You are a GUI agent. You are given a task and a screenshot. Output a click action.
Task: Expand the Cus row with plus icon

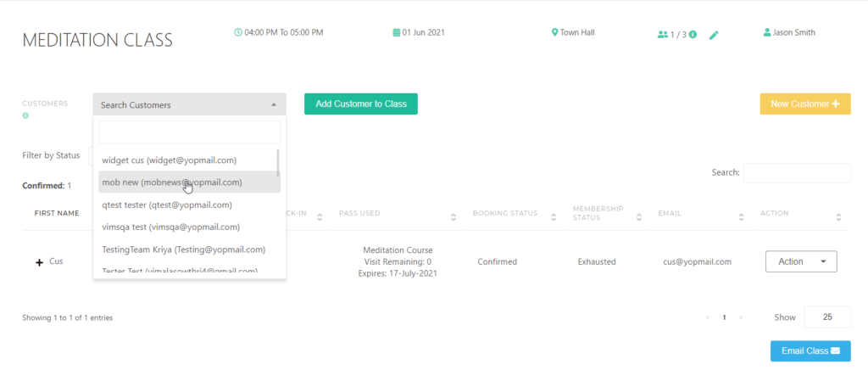[39, 262]
